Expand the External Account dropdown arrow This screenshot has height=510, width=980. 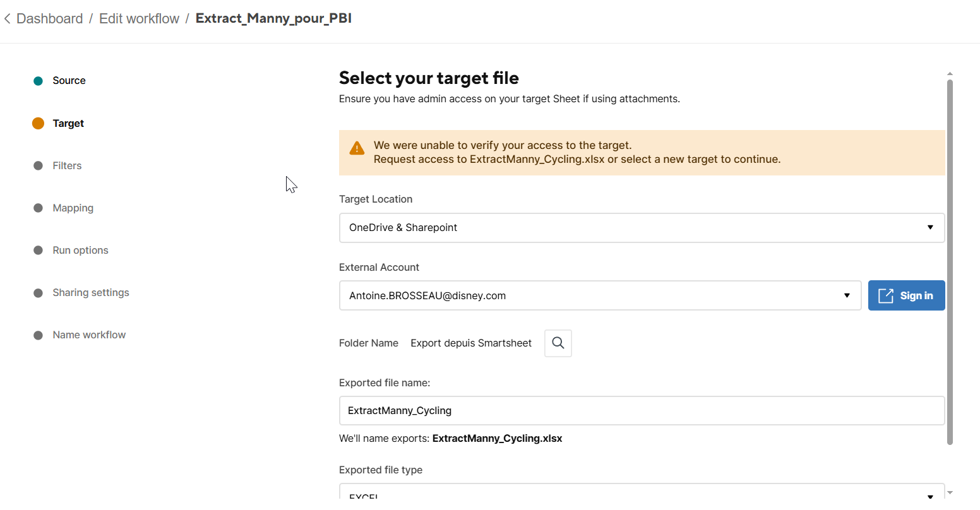click(847, 295)
